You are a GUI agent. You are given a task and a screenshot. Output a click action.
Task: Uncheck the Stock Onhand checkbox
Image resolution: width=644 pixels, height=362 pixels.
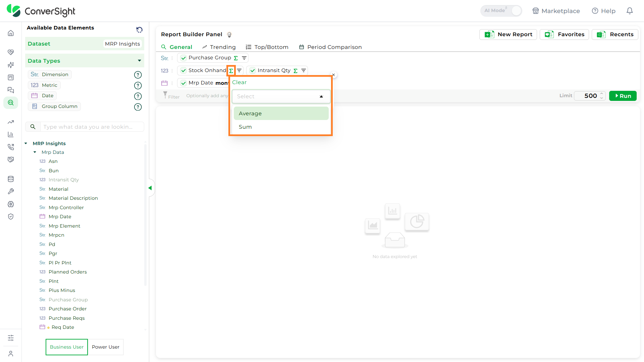pyautogui.click(x=183, y=71)
